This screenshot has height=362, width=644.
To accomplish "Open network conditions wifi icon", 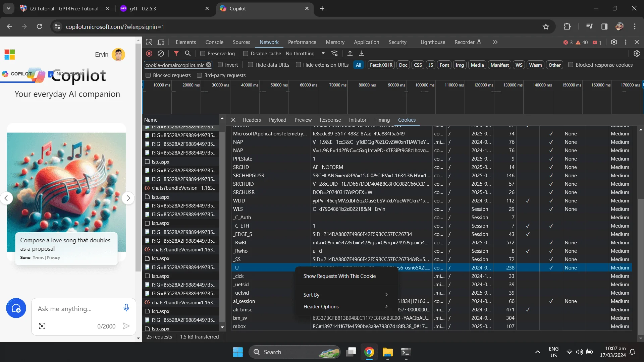I will (x=334, y=53).
